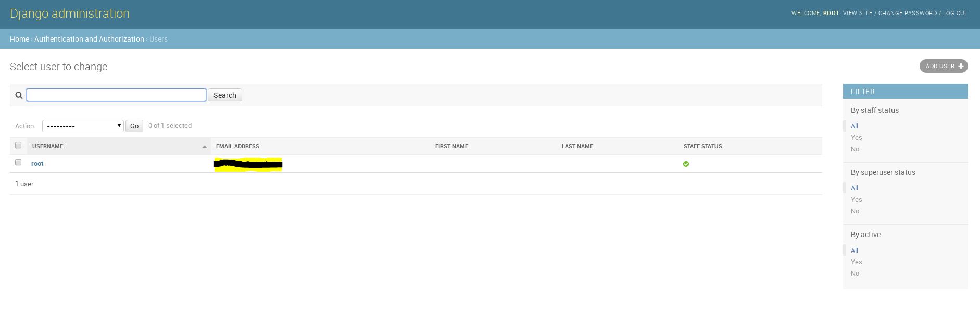The image size is (980, 325).
Task: Focus the user search input field
Action: [116, 95]
